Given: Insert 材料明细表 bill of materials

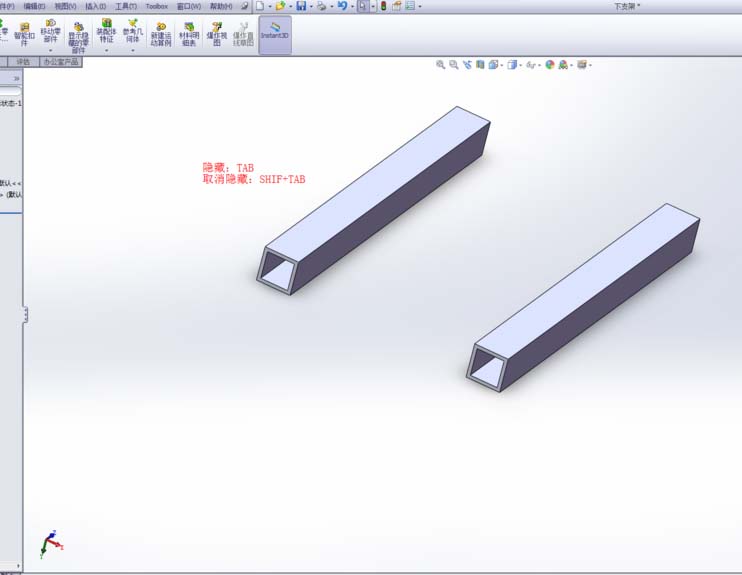Looking at the screenshot, I should tap(189, 34).
